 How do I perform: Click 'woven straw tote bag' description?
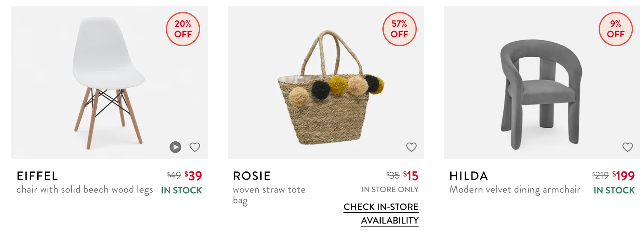tap(269, 195)
